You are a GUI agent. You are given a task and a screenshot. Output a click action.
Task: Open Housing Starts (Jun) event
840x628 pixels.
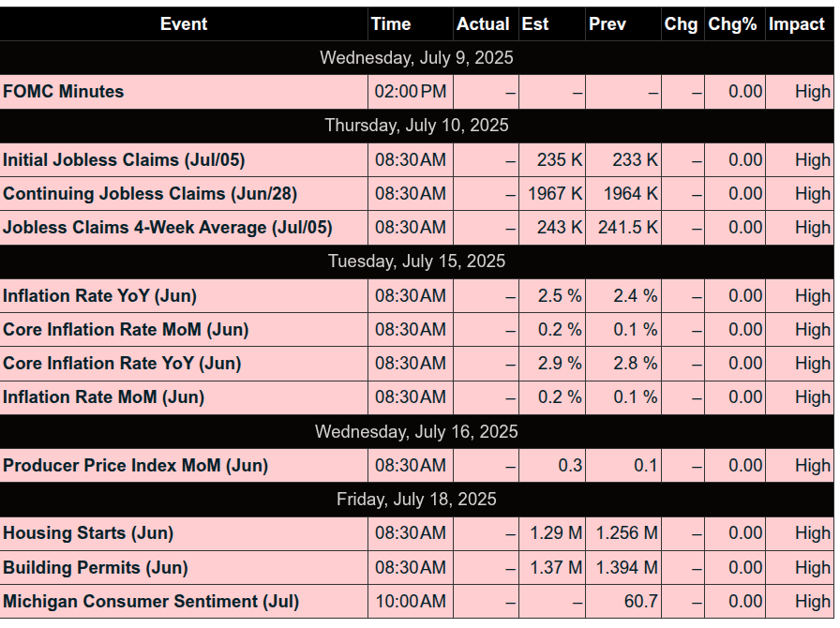point(88,533)
